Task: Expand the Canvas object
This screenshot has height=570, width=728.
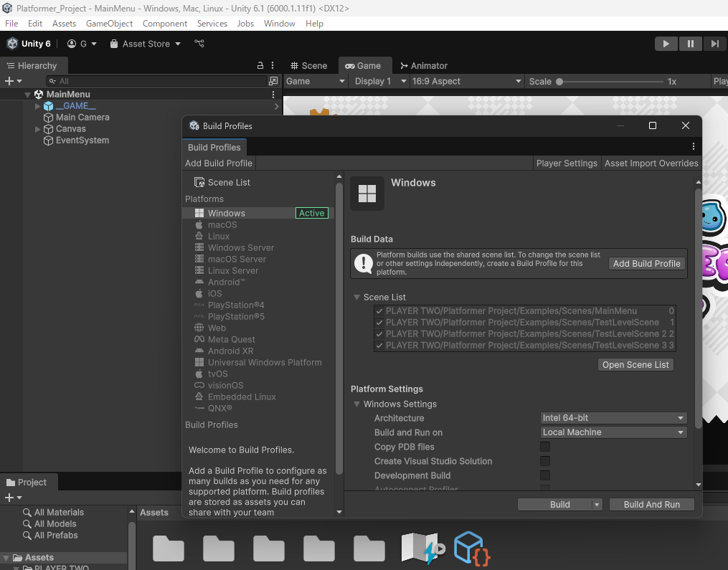Action: (x=37, y=129)
